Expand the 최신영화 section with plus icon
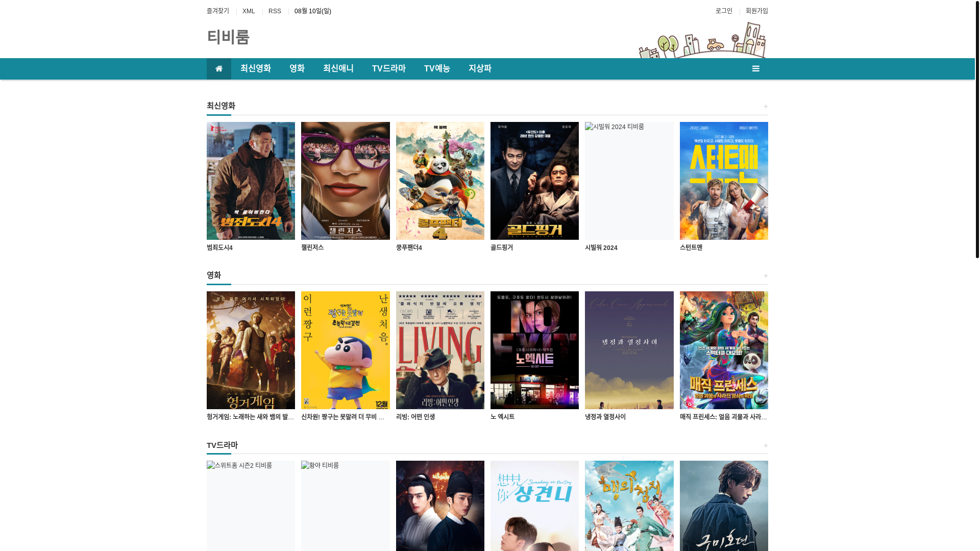The image size is (980, 551). [765, 106]
